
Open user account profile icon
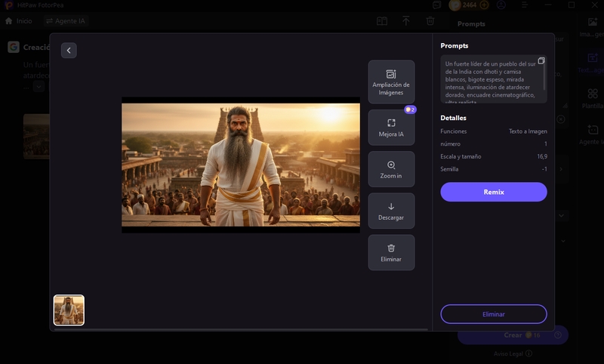point(501,5)
